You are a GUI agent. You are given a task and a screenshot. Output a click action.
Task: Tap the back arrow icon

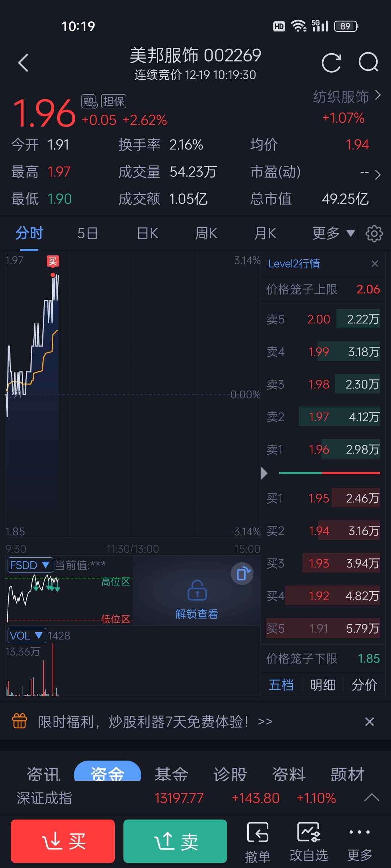(24, 63)
